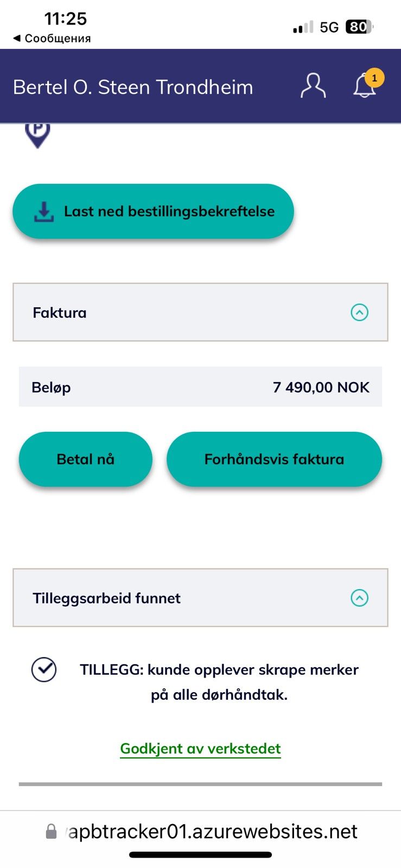
Task: Tap the Tilleggsarbeid funnet header
Action: click(x=200, y=598)
